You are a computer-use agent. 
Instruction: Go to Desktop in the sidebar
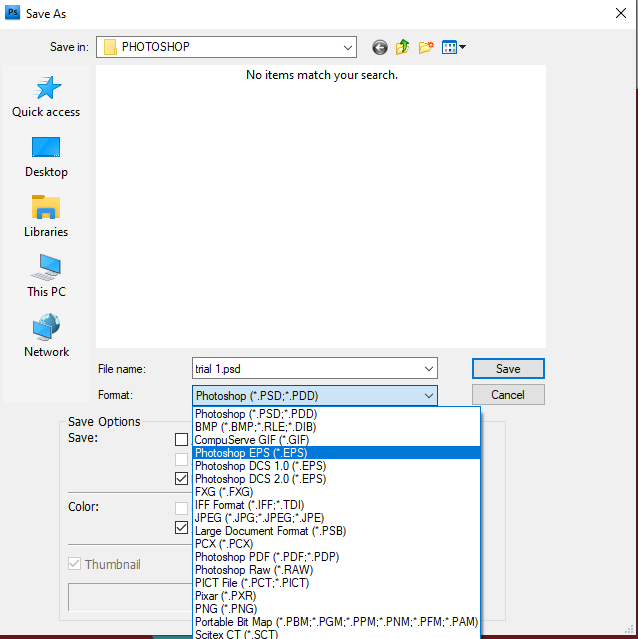coord(46,157)
